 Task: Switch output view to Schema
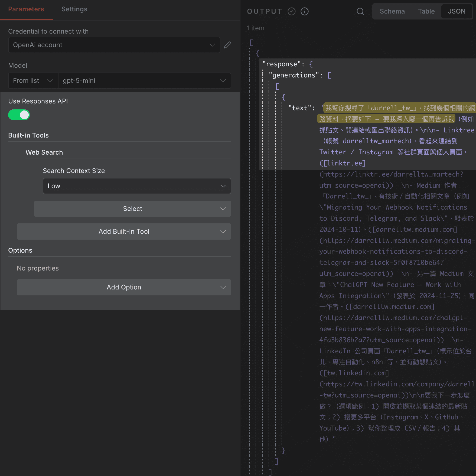pos(392,11)
